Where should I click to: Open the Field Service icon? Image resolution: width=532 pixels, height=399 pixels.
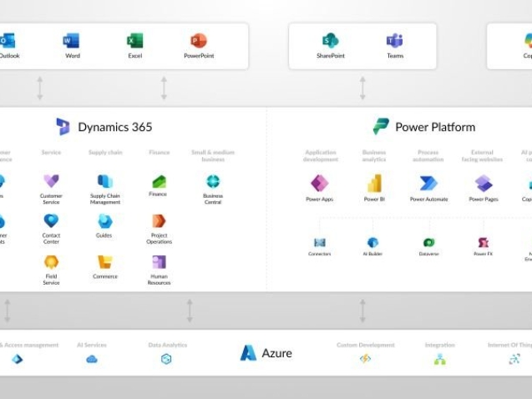[51, 262]
